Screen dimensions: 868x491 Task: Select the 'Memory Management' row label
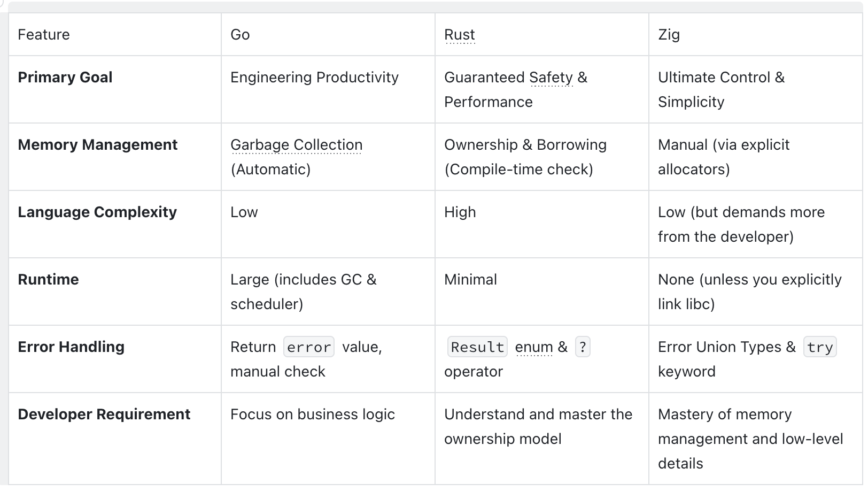[97, 145]
